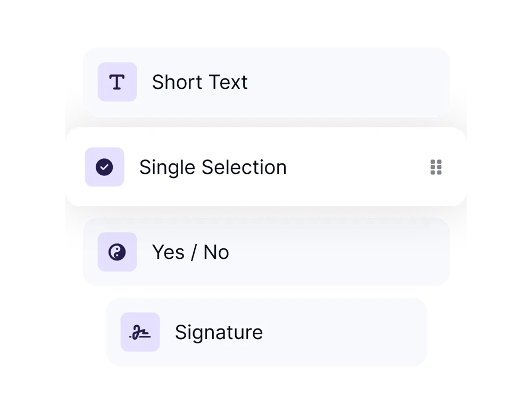Click the Single Selection checkmark icon
This screenshot has width=532, height=414.
coord(104,167)
